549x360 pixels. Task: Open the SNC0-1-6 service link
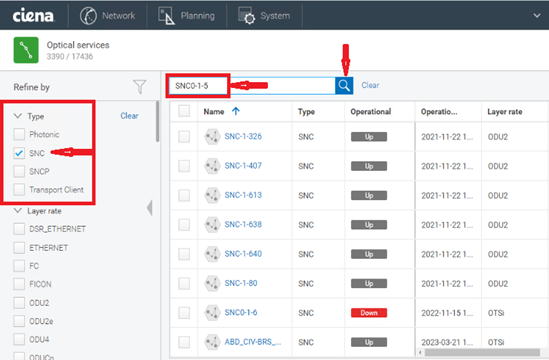(x=241, y=312)
